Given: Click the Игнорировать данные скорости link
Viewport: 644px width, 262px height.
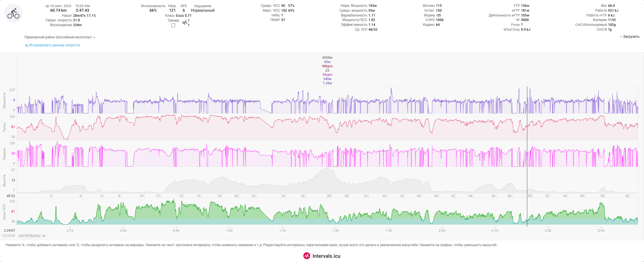Looking at the screenshot, I should pyautogui.click(x=54, y=45).
